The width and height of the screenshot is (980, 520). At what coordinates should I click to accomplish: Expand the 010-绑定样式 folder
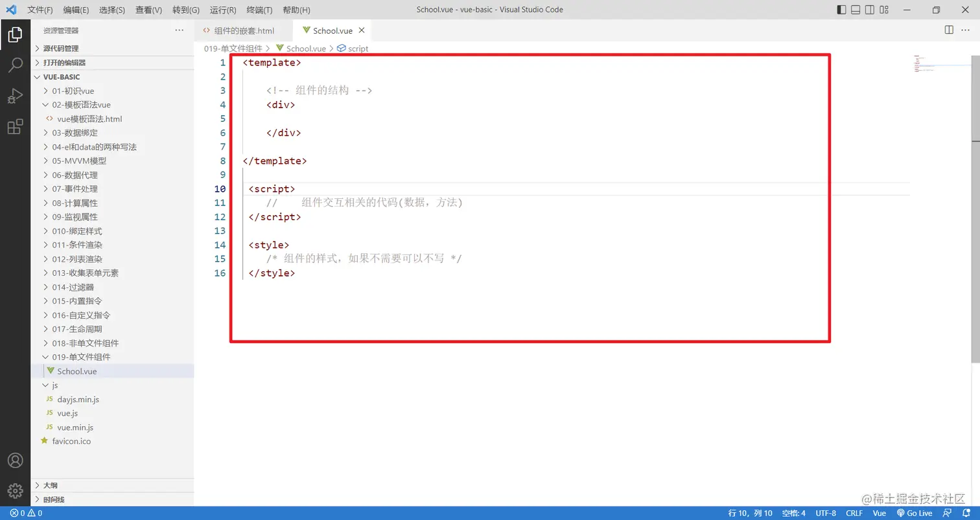click(112, 231)
